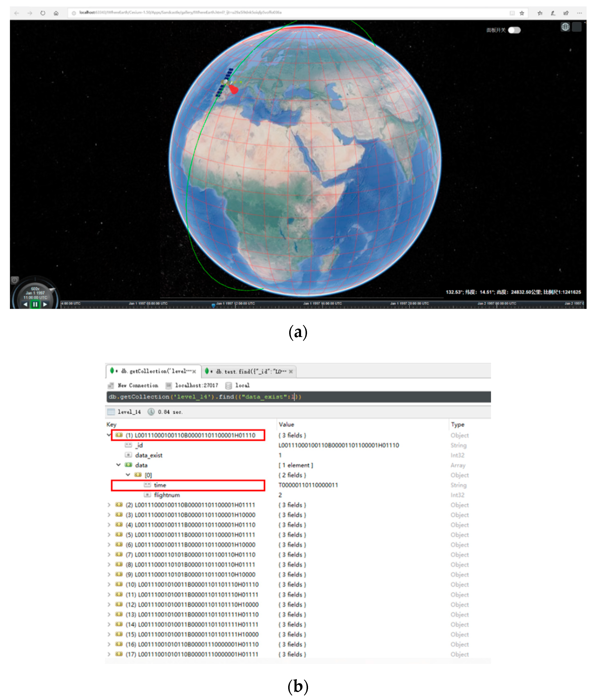Screen dimensions: 596x700
Task: Reset the clock with the round button
Action: pos(15,280)
